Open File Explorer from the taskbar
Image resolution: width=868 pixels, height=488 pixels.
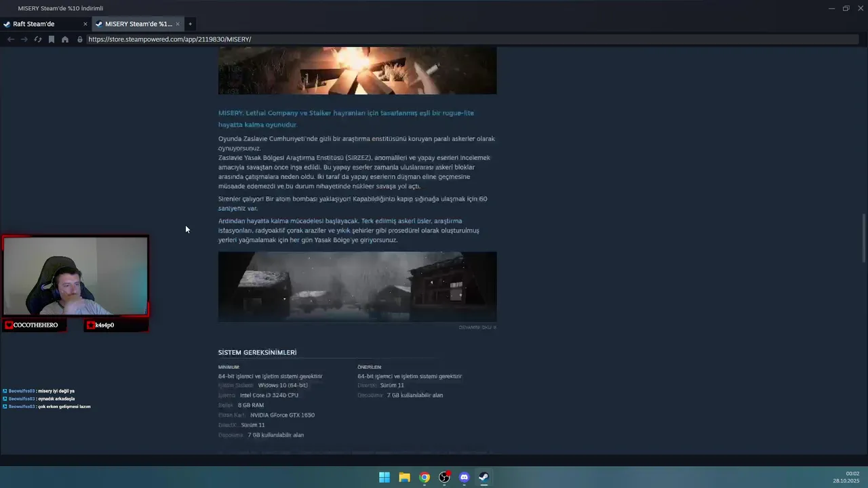click(404, 477)
